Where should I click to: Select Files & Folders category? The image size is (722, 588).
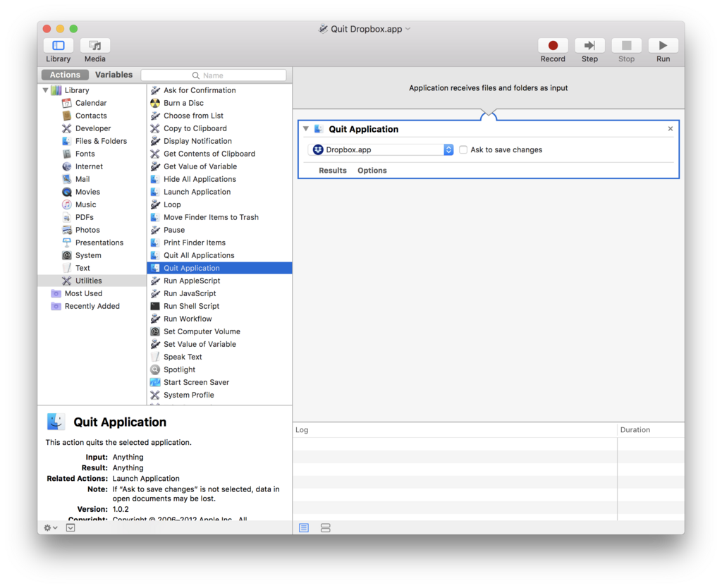click(101, 141)
